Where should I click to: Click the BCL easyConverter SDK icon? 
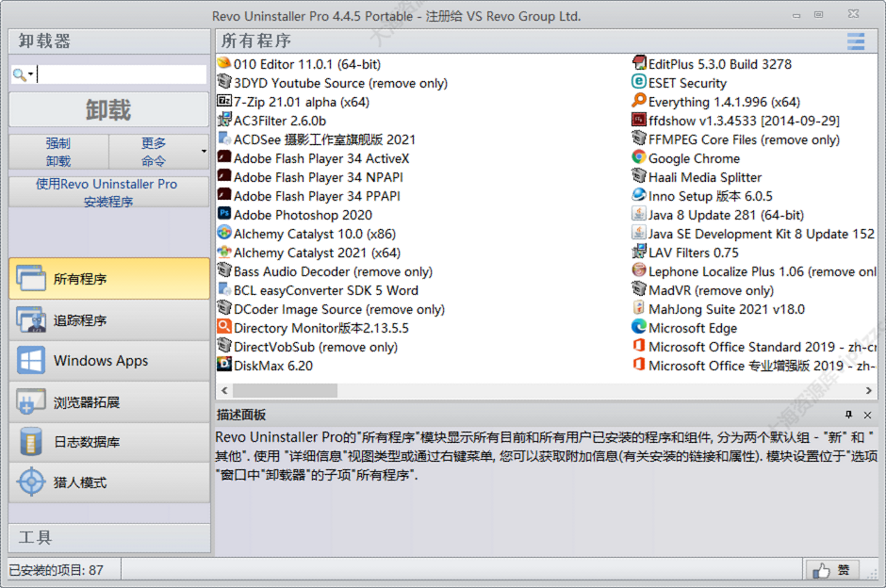point(224,289)
